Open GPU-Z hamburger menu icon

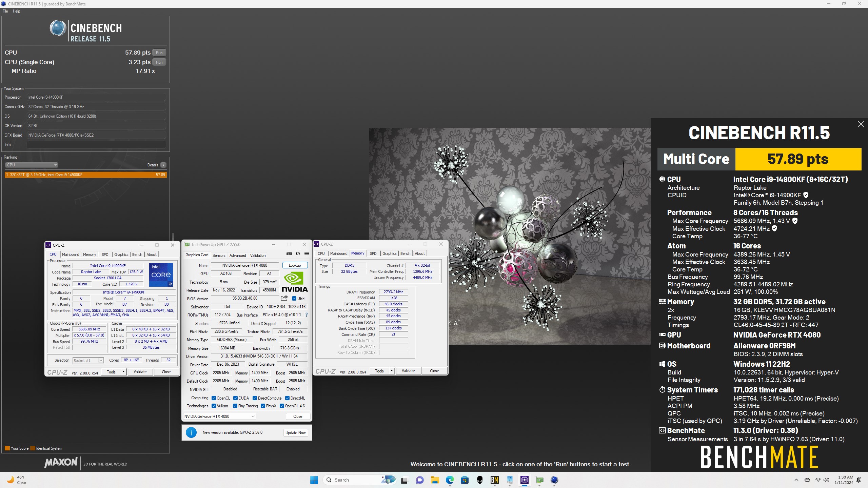307,253
